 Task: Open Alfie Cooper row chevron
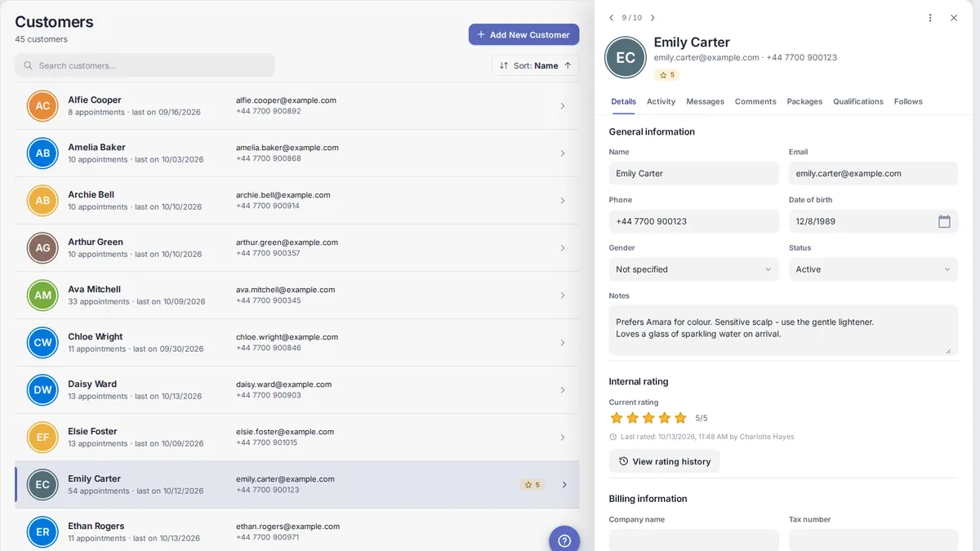pos(563,106)
